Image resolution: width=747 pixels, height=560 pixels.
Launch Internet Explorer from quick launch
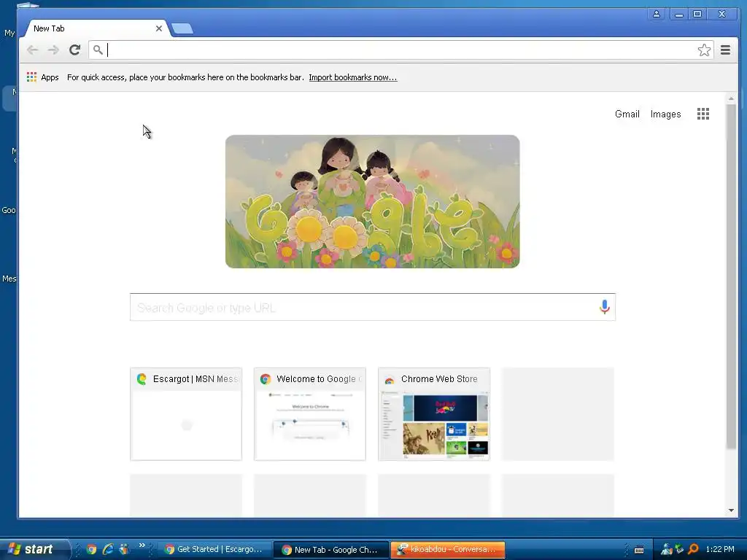(x=108, y=549)
